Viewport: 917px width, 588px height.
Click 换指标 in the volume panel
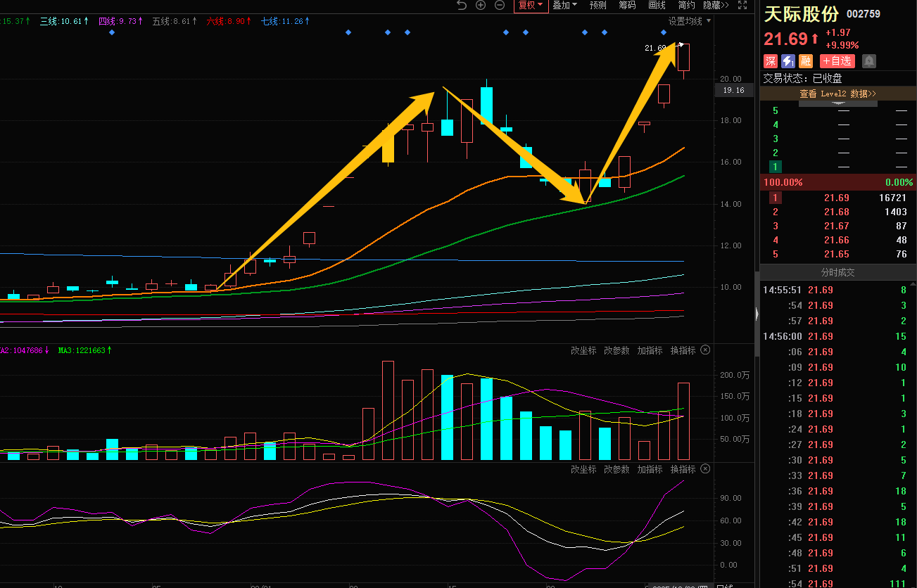pyautogui.click(x=682, y=350)
